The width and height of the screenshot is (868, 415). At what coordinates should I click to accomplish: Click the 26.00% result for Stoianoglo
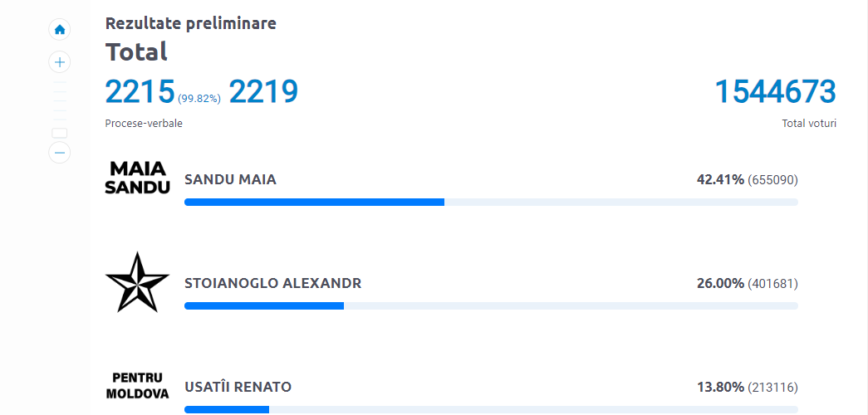[x=720, y=284]
